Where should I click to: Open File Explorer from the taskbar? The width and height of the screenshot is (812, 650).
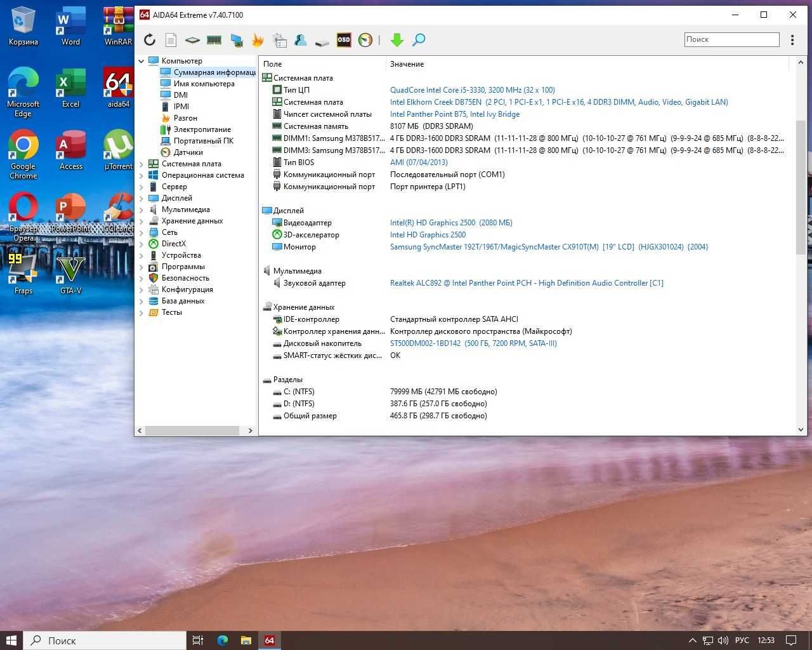(246, 640)
